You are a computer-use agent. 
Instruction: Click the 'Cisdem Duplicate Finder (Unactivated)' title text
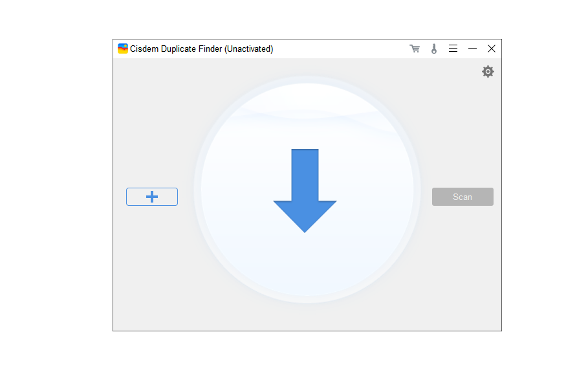(x=201, y=49)
